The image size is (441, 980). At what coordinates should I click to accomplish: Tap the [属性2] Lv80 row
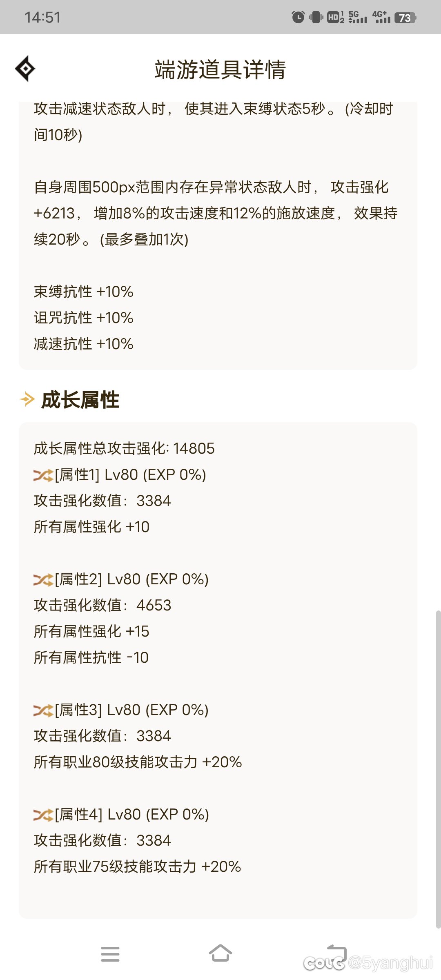(x=131, y=579)
